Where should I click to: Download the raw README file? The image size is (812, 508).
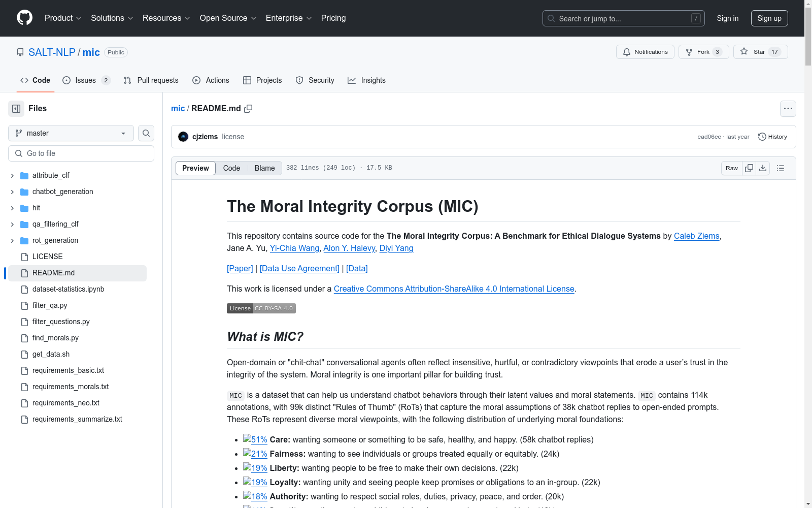[x=763, y=168]
